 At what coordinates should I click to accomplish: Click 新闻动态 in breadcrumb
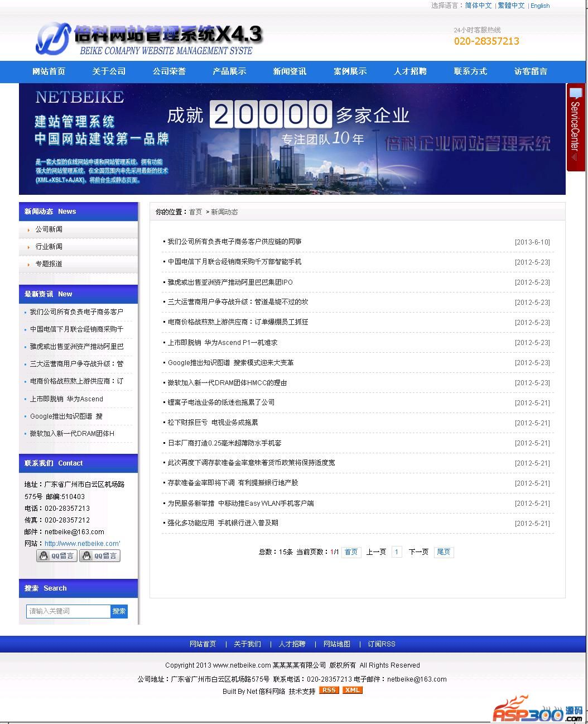(x=224, y=212)
